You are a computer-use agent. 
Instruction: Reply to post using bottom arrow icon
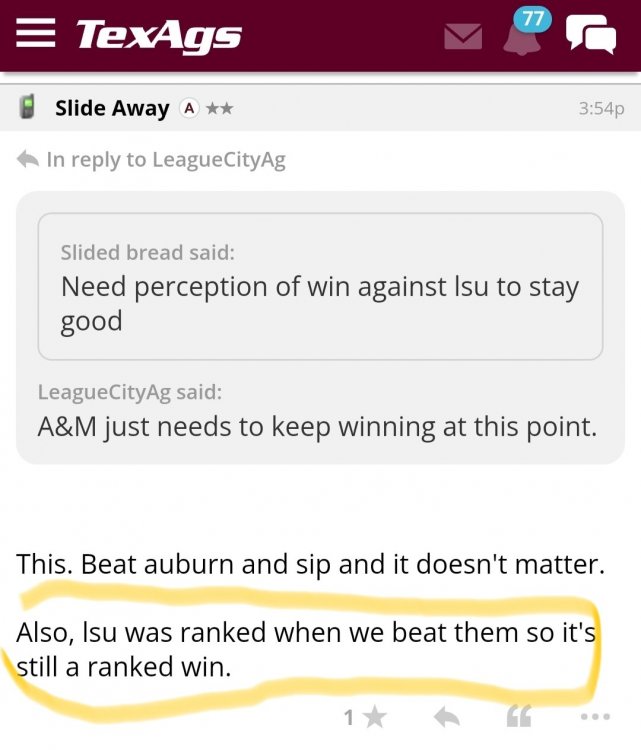(x=445, y=717)
